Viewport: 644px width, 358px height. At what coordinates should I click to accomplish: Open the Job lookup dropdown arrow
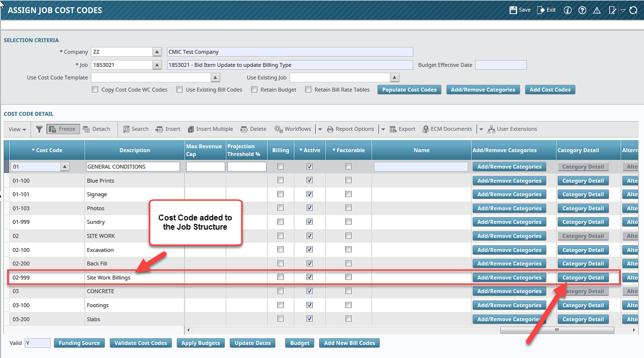(158, 64)
